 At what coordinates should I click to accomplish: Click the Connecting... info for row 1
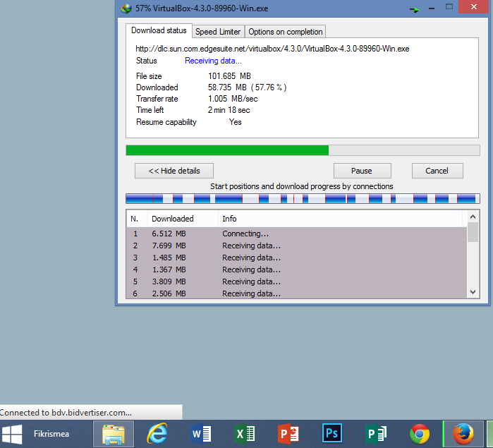click(245, 234)
